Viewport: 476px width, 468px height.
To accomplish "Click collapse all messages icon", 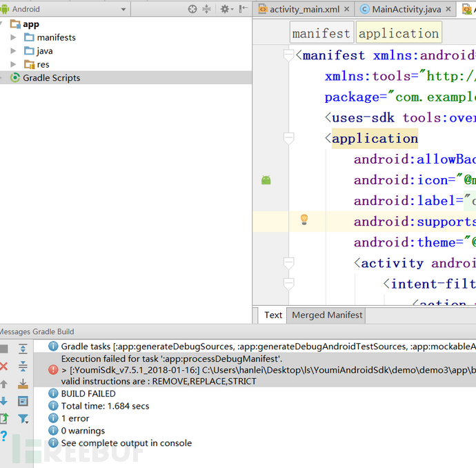I will (x=23, y=367).
